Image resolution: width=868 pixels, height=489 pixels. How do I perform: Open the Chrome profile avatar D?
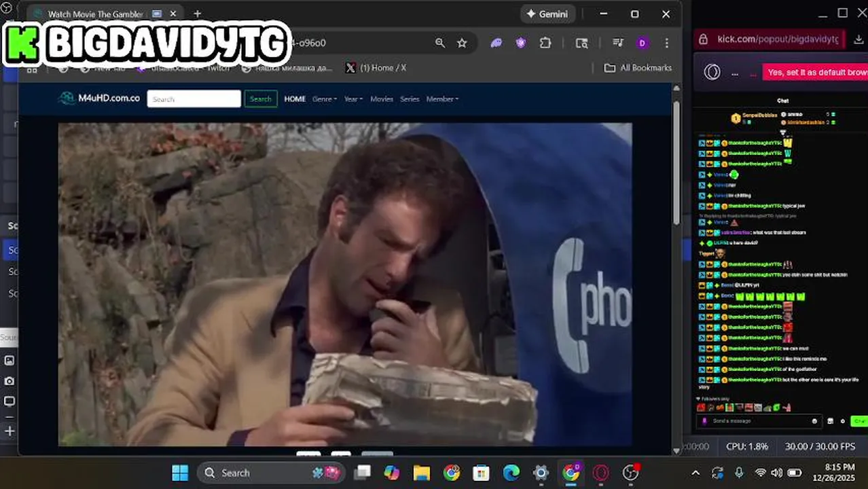click(642, 43)
